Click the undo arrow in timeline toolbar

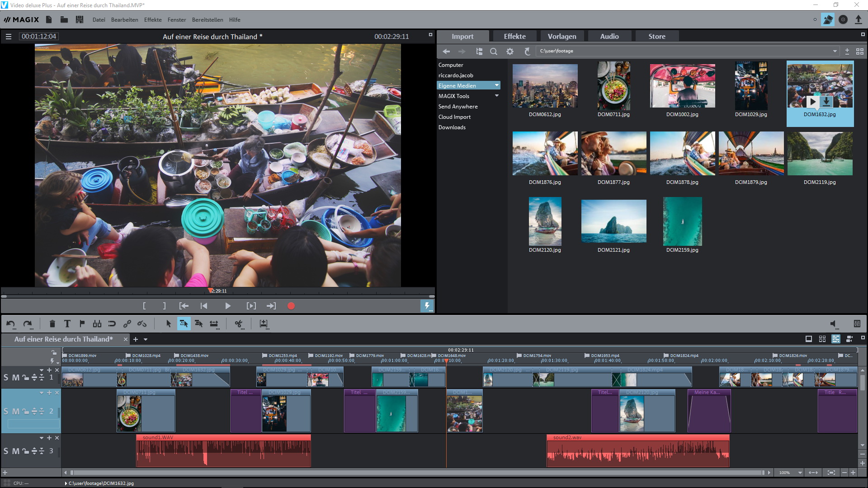click(10, 324)
